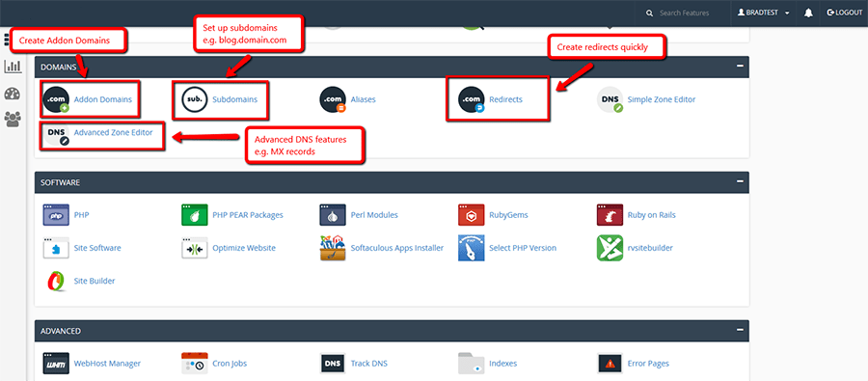The height and width of the screenshot is (381, 868).
Task: Click the Simple Zone Editor link
Action: [x=662, y=99]
